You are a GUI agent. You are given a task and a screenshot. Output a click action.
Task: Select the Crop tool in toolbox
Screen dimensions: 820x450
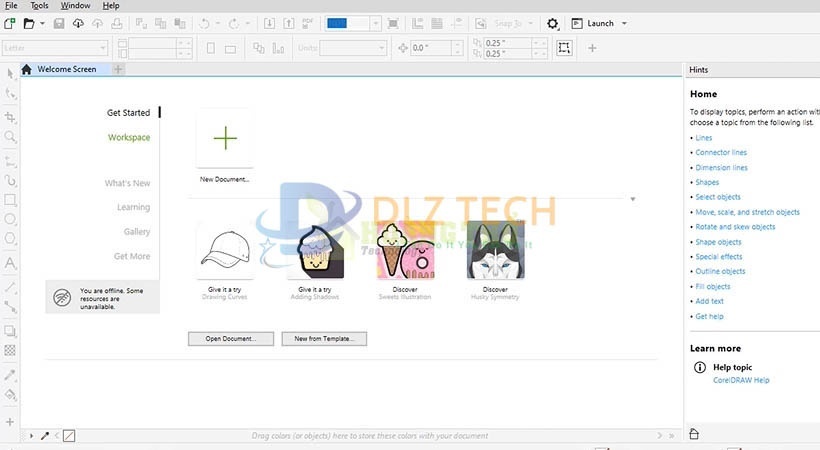pyautogui.click(x=11, y=117)
